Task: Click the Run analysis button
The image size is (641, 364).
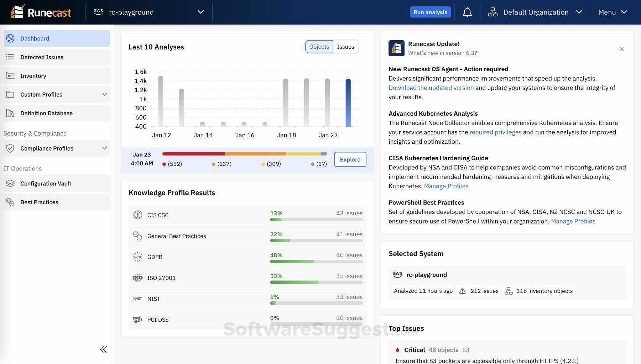Action: point(430,12)
